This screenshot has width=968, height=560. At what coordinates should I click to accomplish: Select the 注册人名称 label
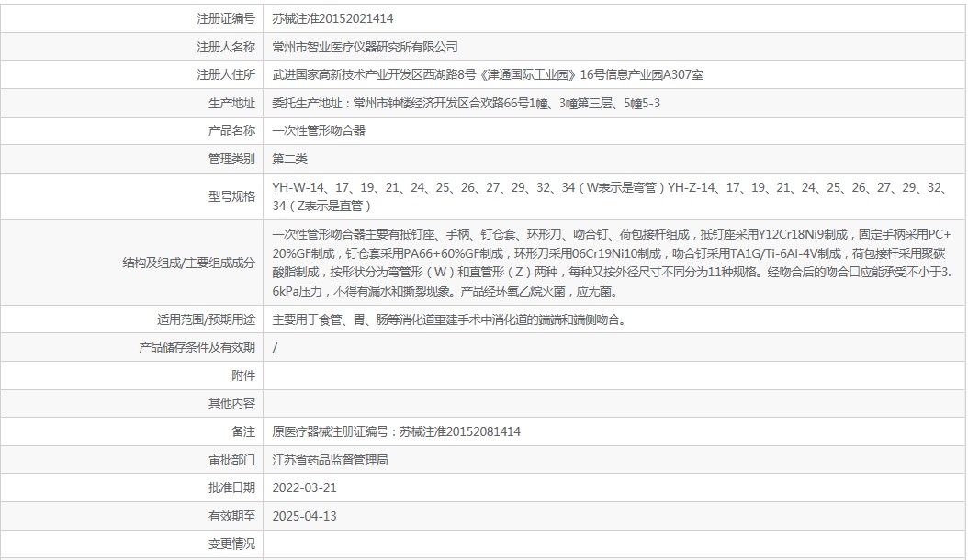(x=226, y=47)
